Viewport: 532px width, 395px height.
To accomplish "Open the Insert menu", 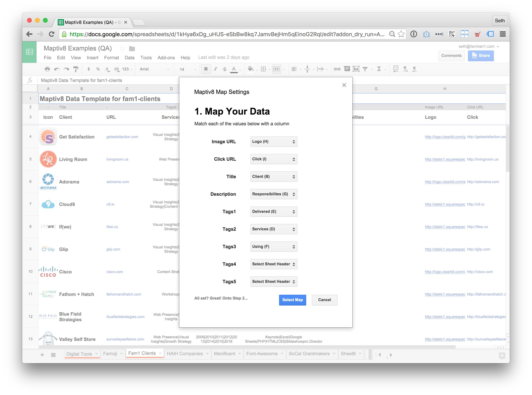I will 92,58.
